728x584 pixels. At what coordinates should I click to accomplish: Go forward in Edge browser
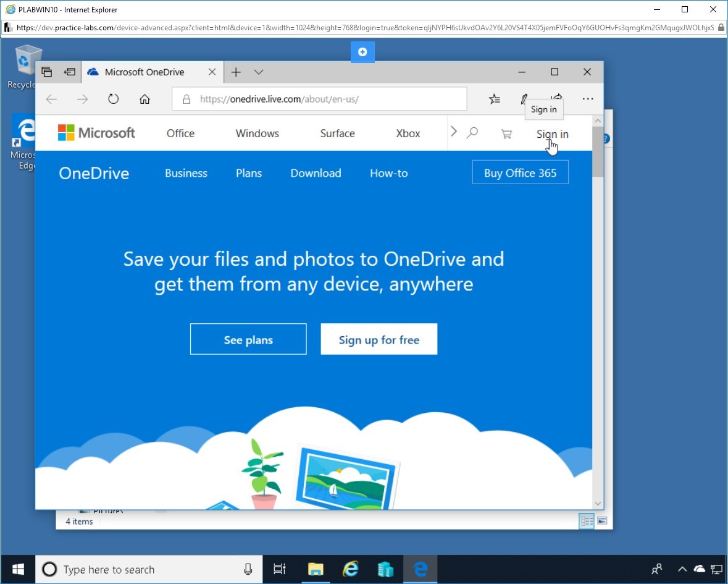[x=82, y=99]
